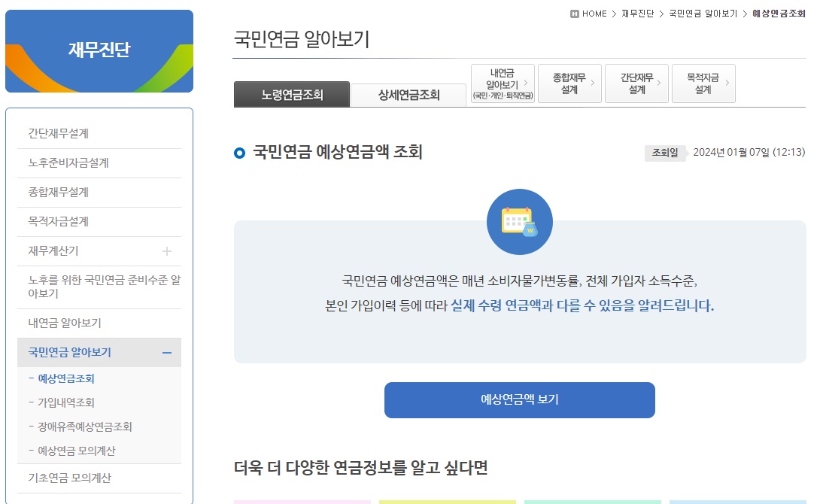Screen dimensions: 826x504
Task: Open 종합재무설계 in sidebar
Action: click(99, 193)
